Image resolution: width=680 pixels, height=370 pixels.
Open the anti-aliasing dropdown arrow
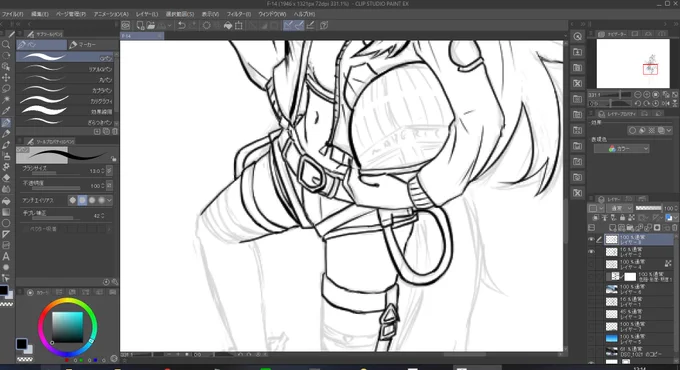pos(109,200)
